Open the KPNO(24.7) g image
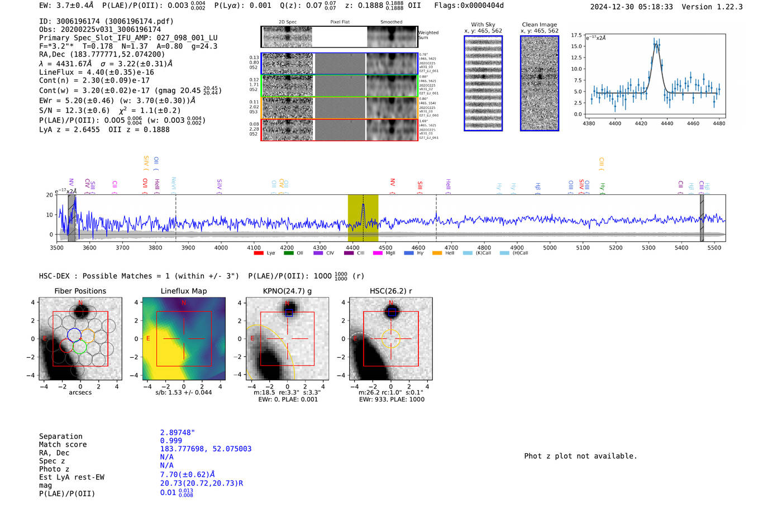 (288, 339)
